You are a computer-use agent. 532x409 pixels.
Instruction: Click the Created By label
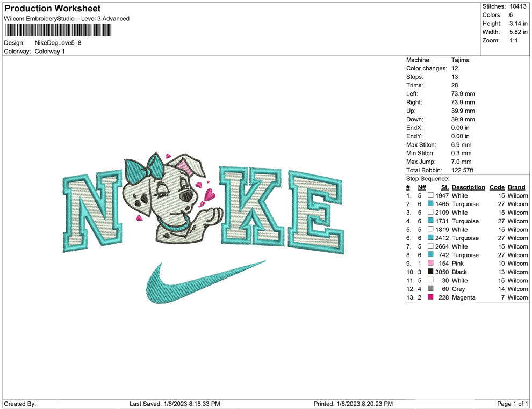20,404
